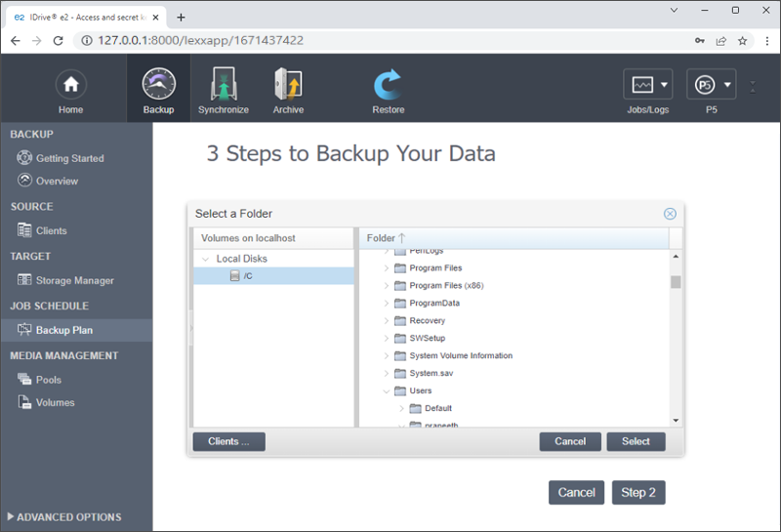Expand the Default folder
781x532 pixels.
coord(401,408)
